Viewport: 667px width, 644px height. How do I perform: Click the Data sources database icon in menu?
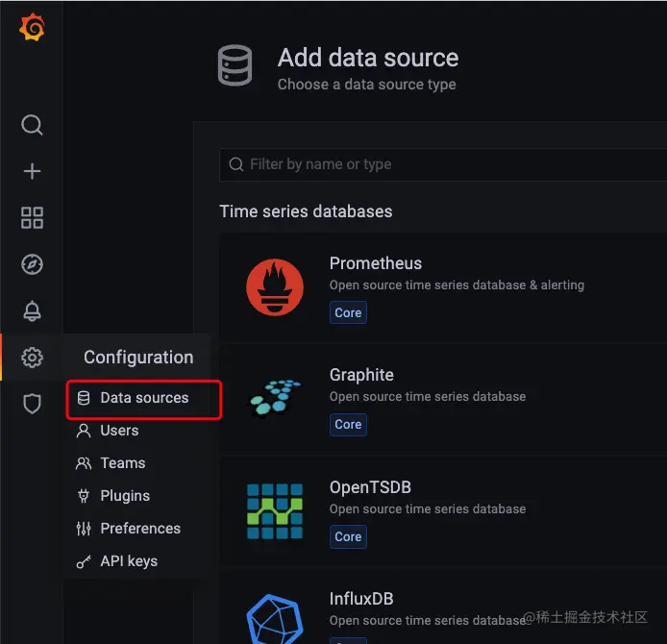(x=84, y=398)
